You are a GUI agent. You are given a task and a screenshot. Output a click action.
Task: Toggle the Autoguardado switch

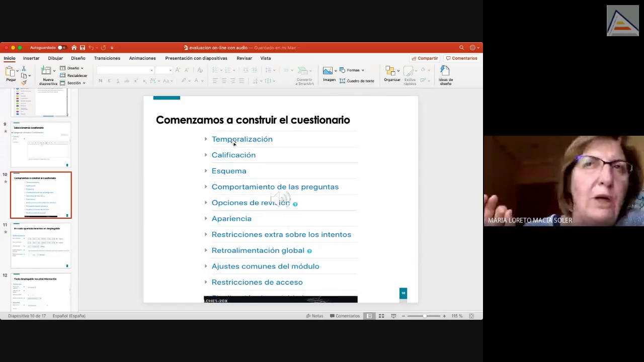click(61, 48)
